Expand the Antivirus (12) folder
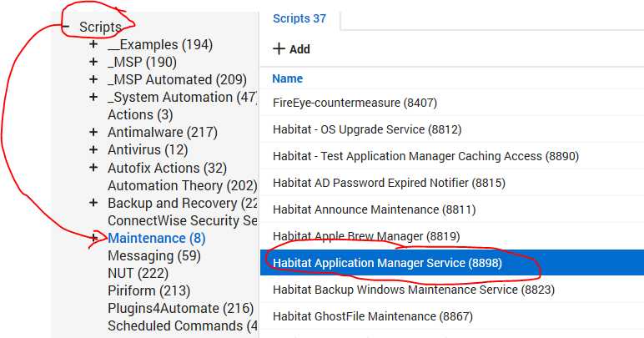 coord(93,149)
